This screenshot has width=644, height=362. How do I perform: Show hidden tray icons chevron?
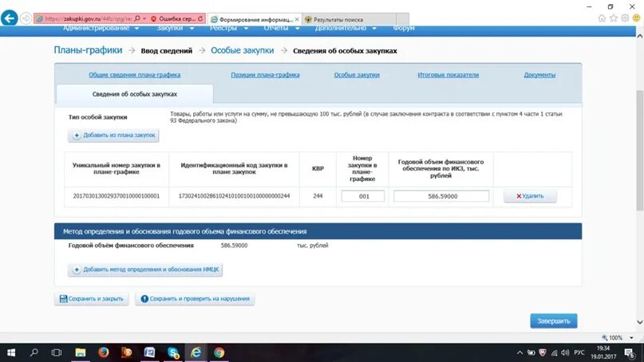click(520, 352)
